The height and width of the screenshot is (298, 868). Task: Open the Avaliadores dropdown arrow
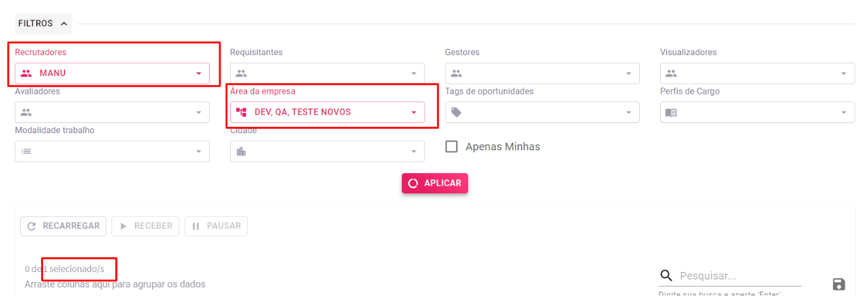[198, 113]
